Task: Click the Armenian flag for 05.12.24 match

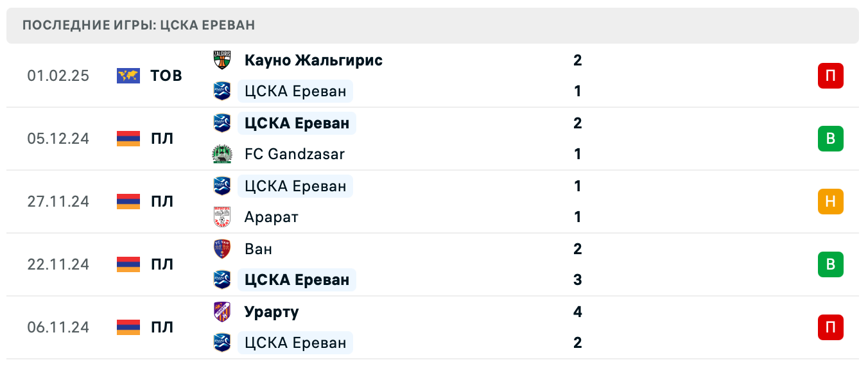Action: click(x=128, y=139)
